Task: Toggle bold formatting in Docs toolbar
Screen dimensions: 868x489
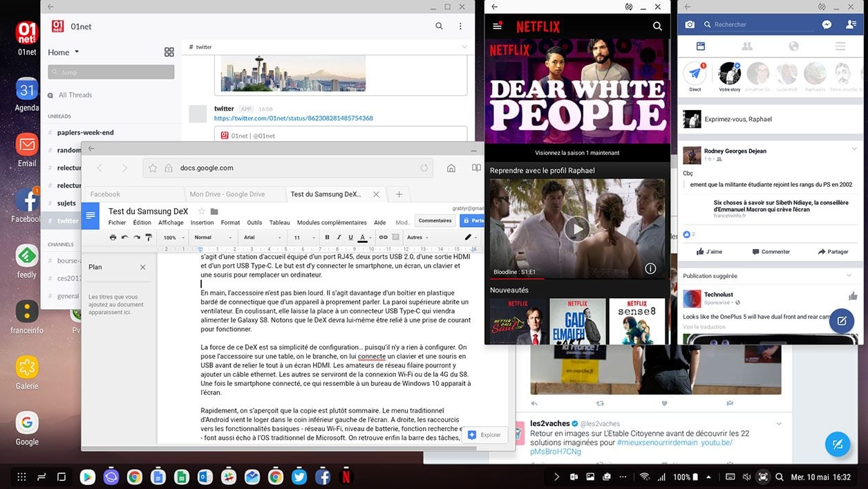Action: pos(327,237)
